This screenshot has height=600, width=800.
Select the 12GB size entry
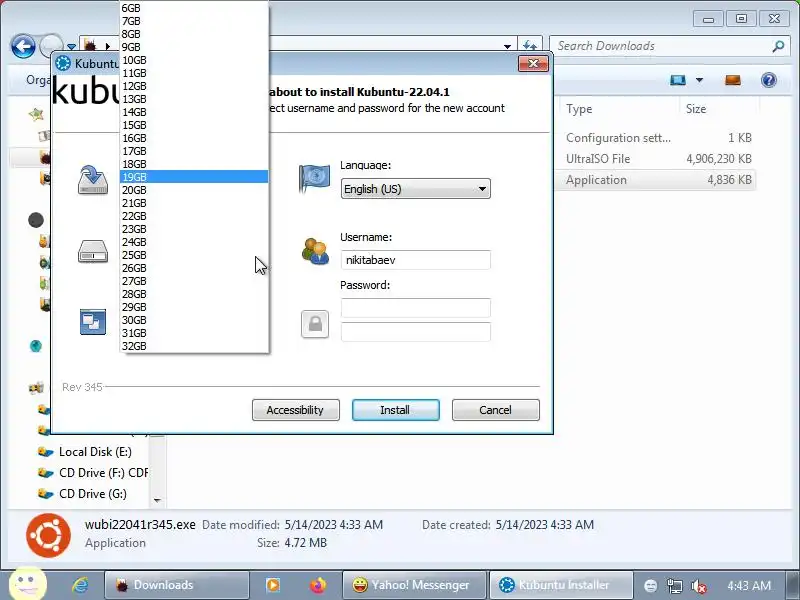(194, 86)
